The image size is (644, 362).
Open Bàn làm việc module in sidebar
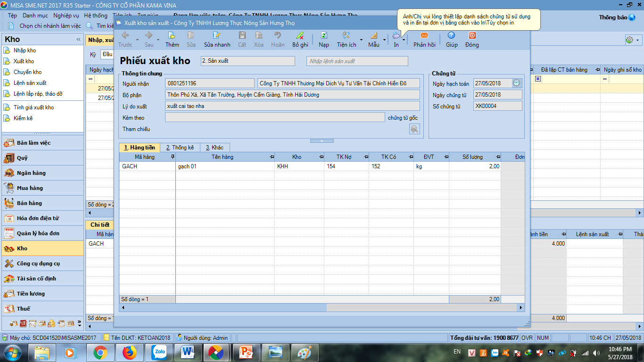(43, 143)
